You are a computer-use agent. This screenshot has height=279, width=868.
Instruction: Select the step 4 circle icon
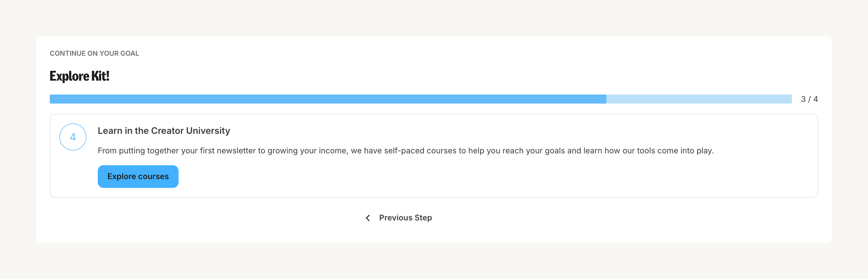click(73, 137)
